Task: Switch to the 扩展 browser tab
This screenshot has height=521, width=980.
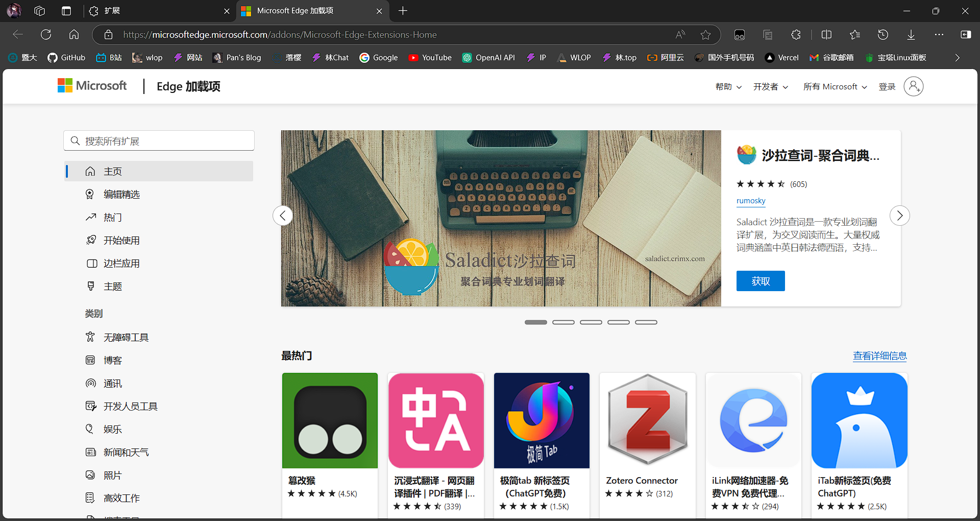Action: point(159,11)
